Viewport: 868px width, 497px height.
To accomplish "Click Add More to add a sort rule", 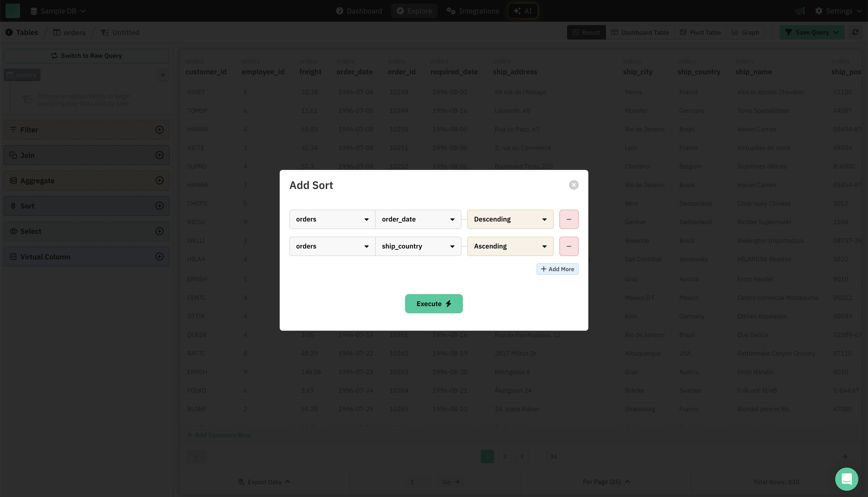I will [557, 269].
